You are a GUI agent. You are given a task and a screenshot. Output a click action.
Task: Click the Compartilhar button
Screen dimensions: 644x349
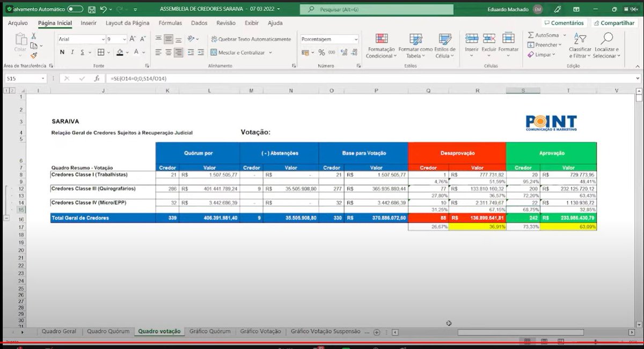613,23
